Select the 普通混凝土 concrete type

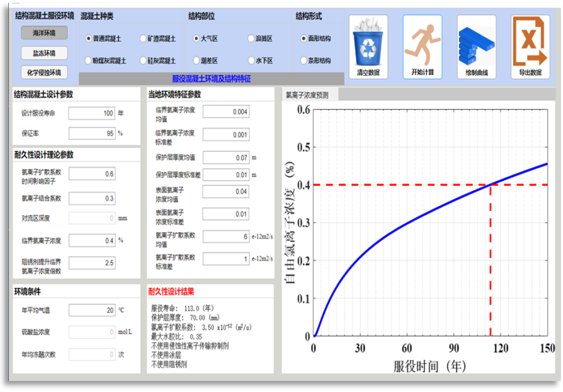tap(88, 39)
